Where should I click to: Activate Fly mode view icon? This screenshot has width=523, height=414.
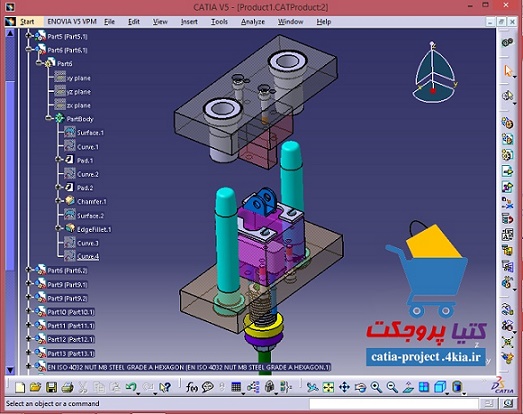pos(312,387)
